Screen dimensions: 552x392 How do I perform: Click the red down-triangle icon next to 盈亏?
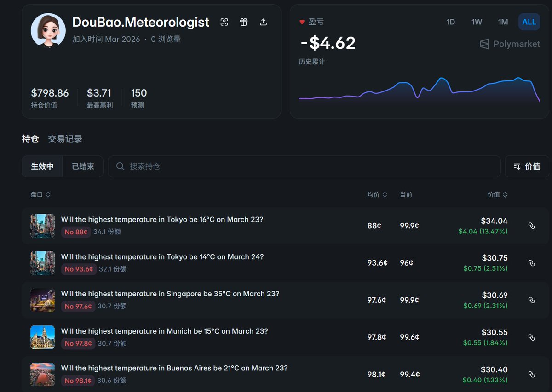point(302,22)
